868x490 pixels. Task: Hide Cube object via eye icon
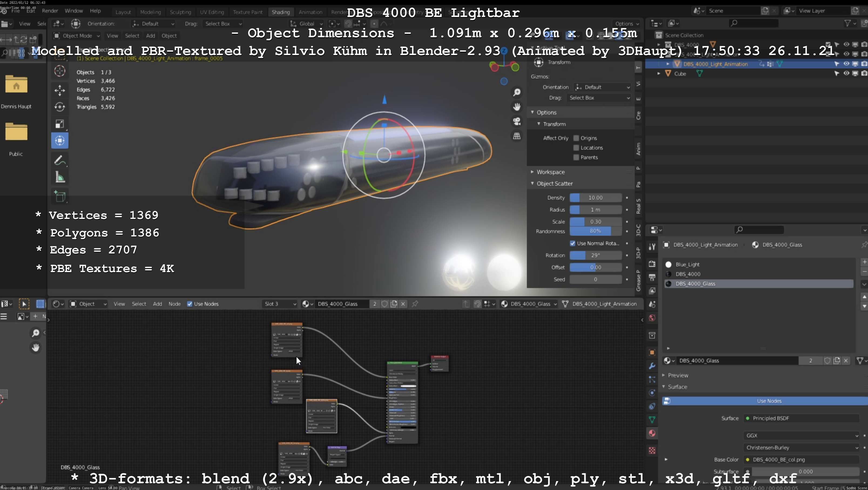[x=846, y=73]
